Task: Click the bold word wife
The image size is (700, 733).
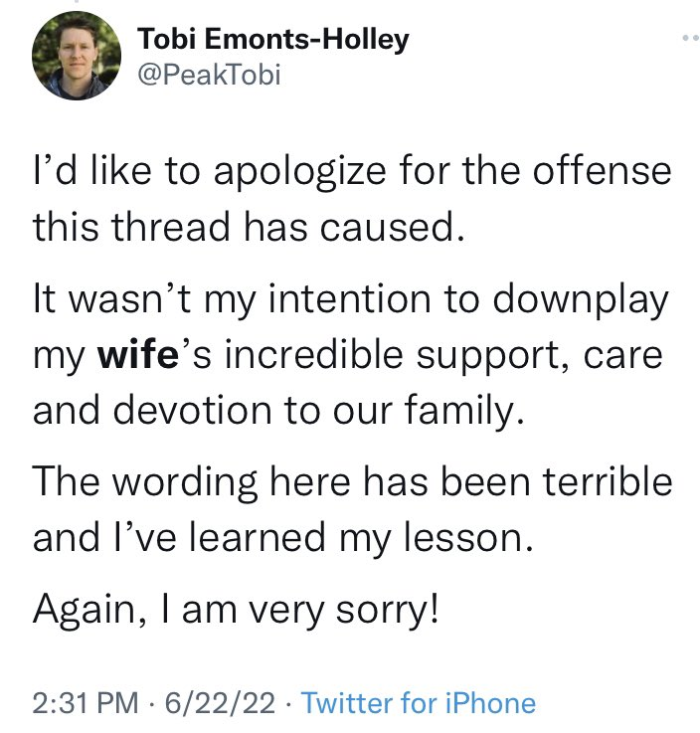Action: pyautogui.click(x=138, y=355)
